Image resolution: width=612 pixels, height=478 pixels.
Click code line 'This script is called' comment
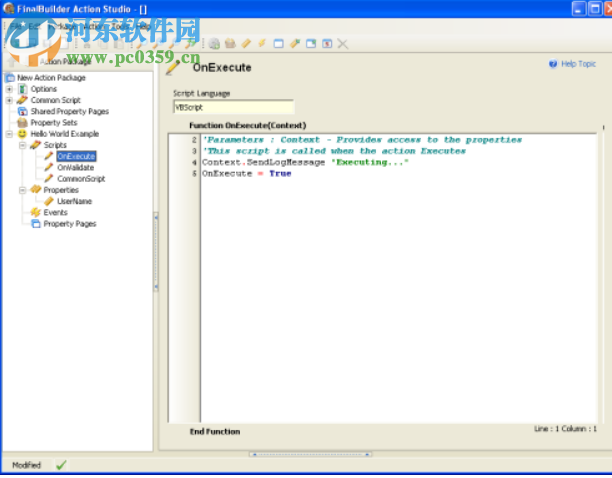[334, 151]
